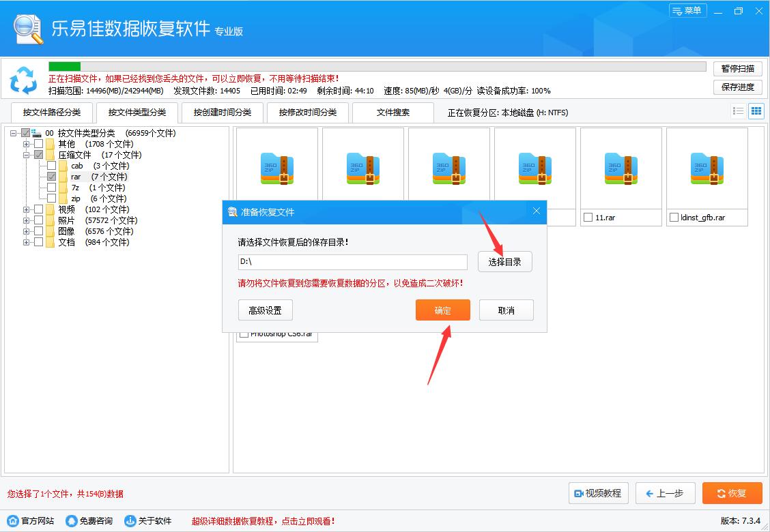Close the 准备恢复文件 dialog

(537, 211)
